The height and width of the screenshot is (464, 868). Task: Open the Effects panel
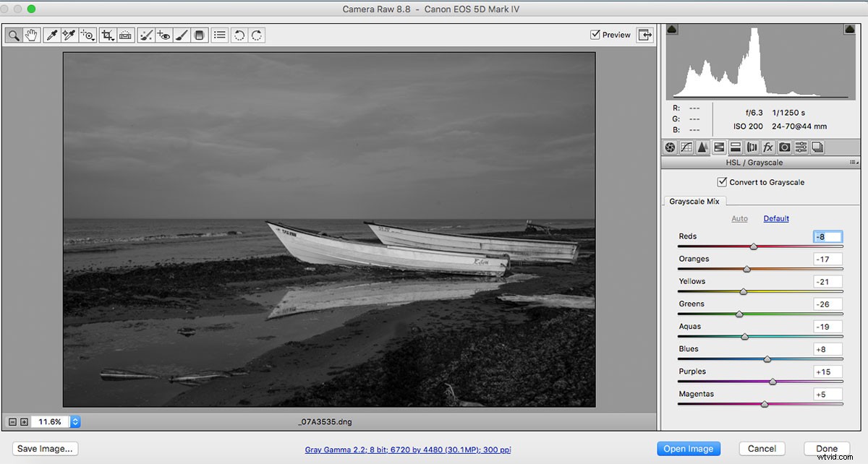767,147
